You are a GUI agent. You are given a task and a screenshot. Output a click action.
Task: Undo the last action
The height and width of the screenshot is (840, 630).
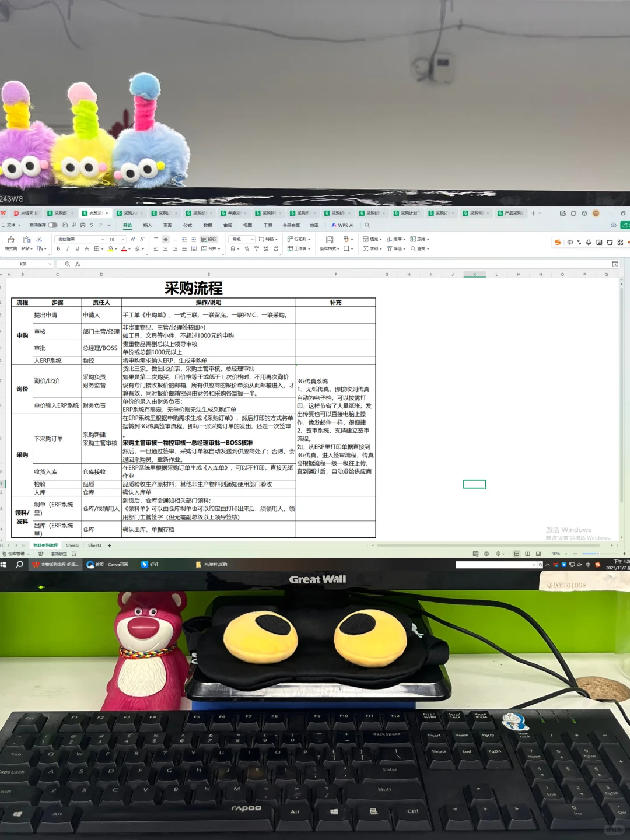click(x=92, y=225)
